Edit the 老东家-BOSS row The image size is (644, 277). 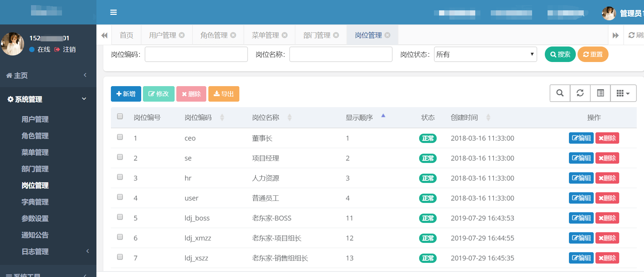coord(581,218)
